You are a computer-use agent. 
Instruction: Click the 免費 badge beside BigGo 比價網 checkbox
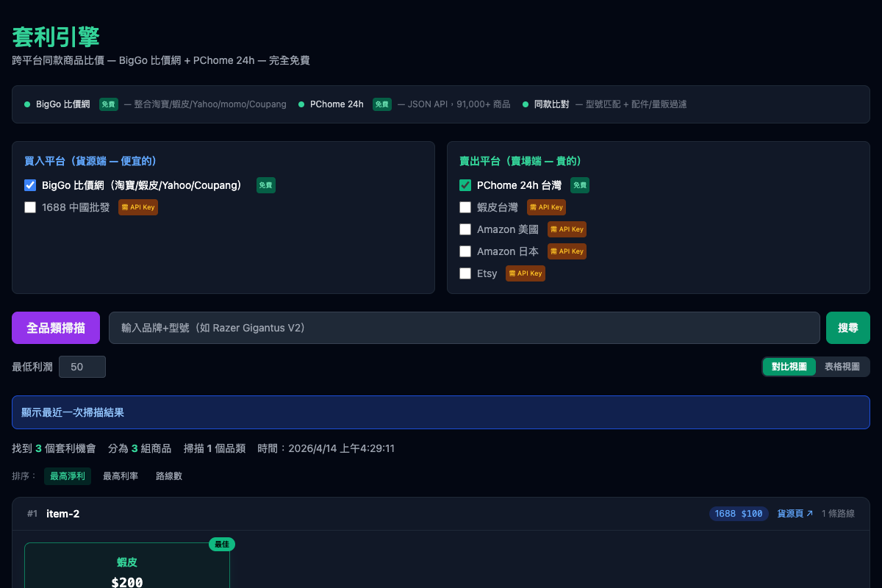(266, 185)
